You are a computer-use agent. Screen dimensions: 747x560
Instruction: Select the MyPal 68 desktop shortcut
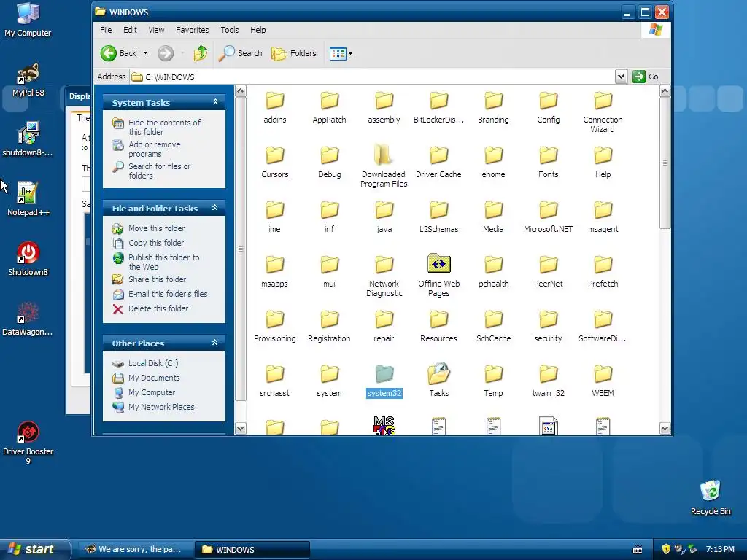28,80
